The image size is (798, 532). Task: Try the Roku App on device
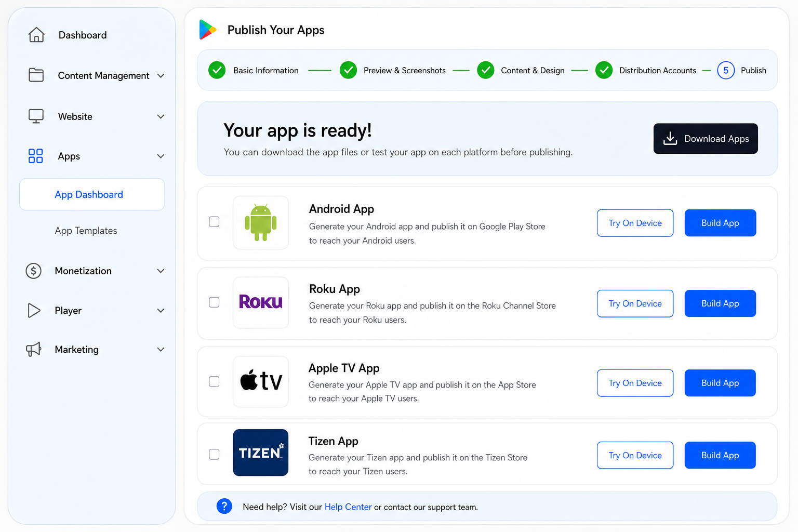(635, 303)
